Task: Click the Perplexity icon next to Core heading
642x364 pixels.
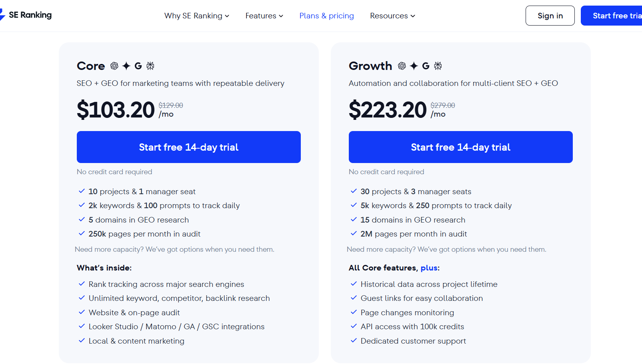Action: tap(150, 66)
